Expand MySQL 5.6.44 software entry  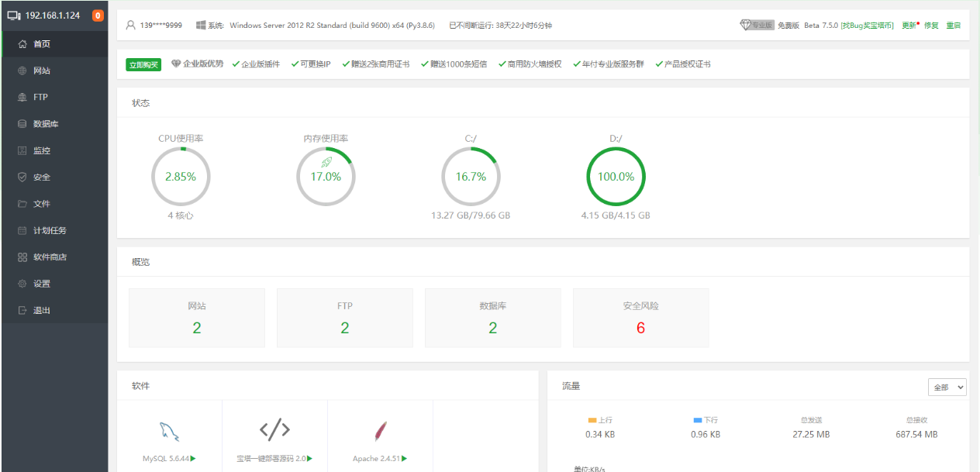[x=170, y=457]
